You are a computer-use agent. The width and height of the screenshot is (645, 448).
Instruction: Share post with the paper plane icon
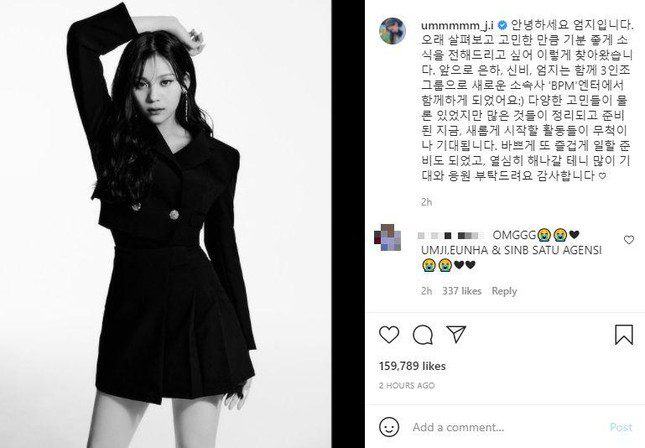point(456,334)
